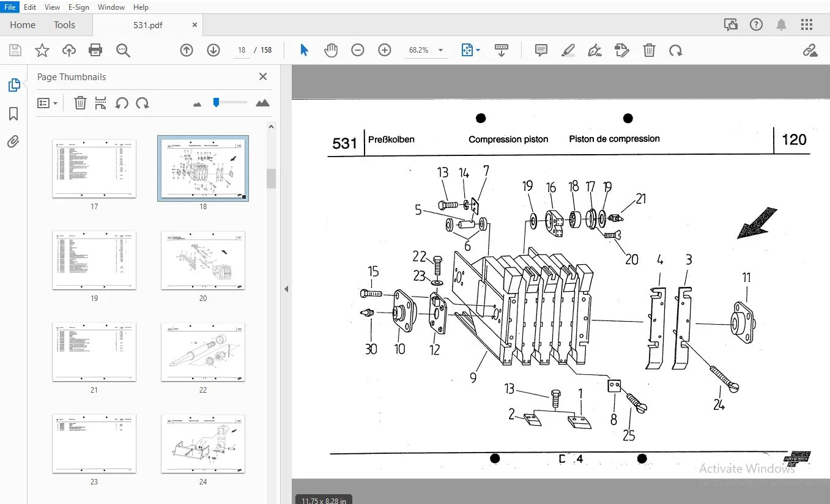The height and width of the screenshot is (504, 830).
Task: Bookmark this file with the star icon
Action: [42, 50]
